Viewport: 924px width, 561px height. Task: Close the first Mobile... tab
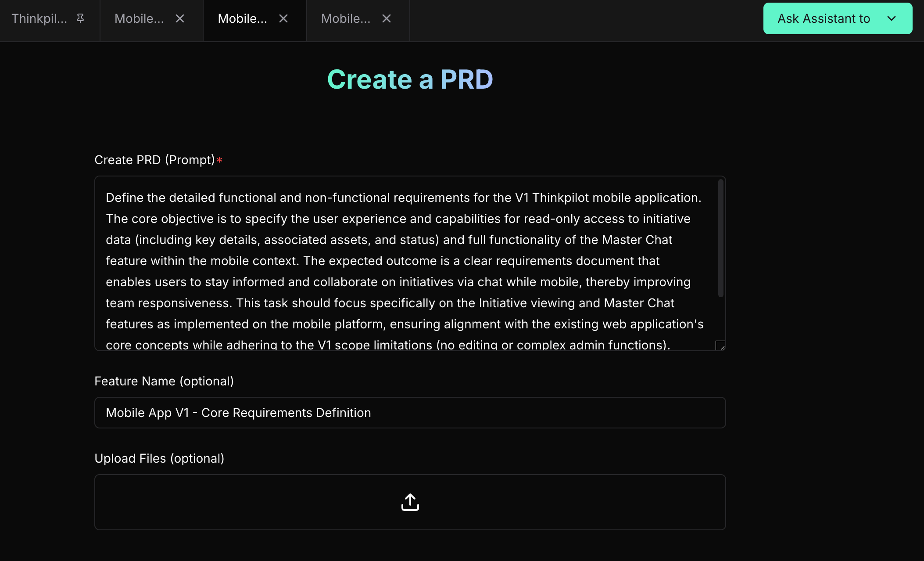[x=180, y=18]
